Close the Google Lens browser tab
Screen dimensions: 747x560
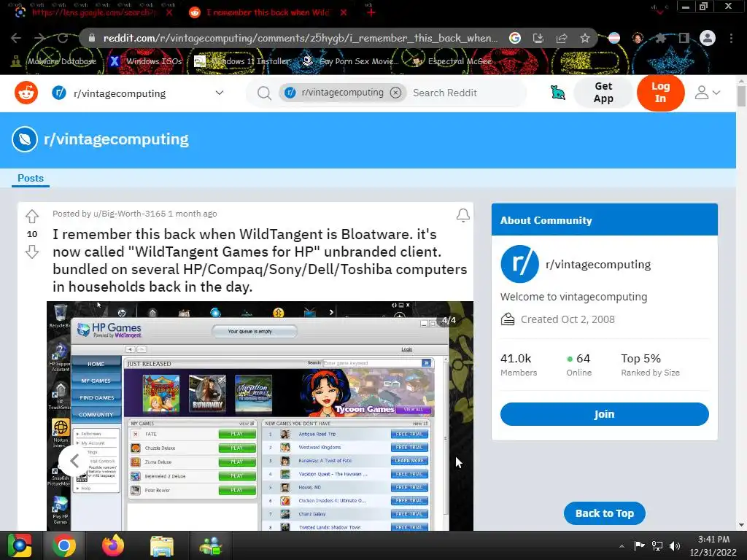(169, 12)
